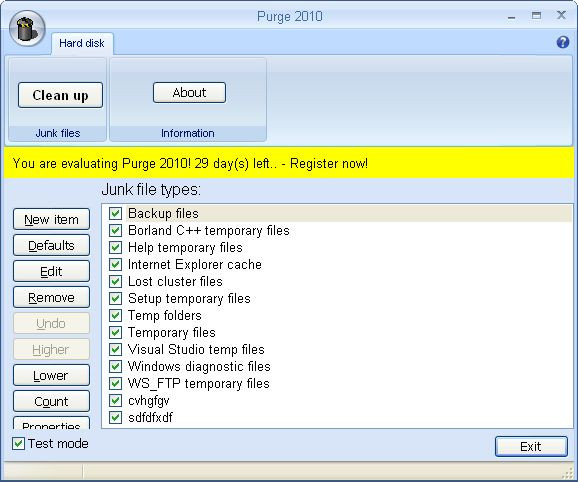The height and width of the screenshot is (482, 578).
Task: Toggle the sdfdfxdf item checkbox
Action: (115, 417)
